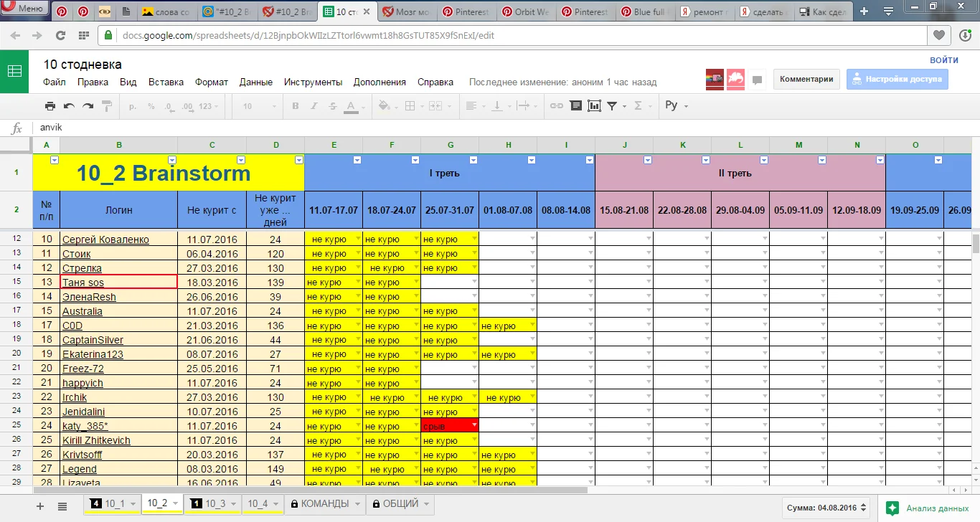Viewport: 980px width, 522px height.
Task: Click the redo arrow icon
Action: (x=88, y=106)
